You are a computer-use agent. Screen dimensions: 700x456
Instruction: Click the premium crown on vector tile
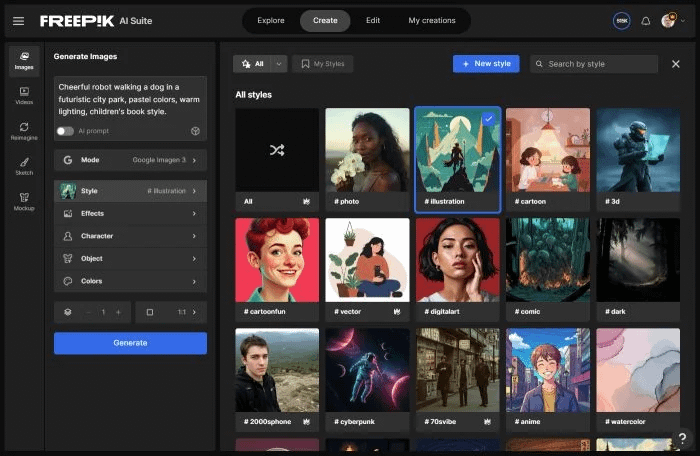(397, 311)
